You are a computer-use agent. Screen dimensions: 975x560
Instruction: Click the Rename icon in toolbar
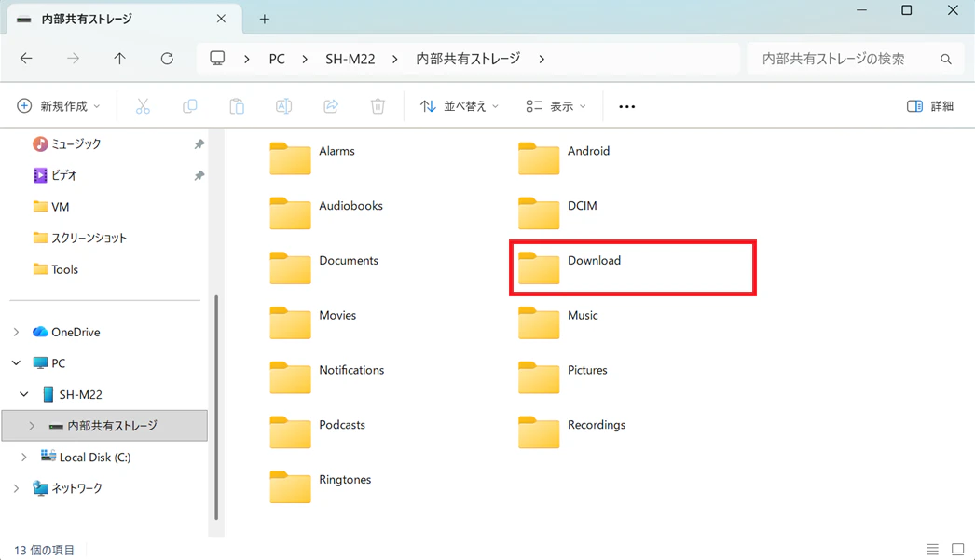pyautogui.click(x=283, y=106)
